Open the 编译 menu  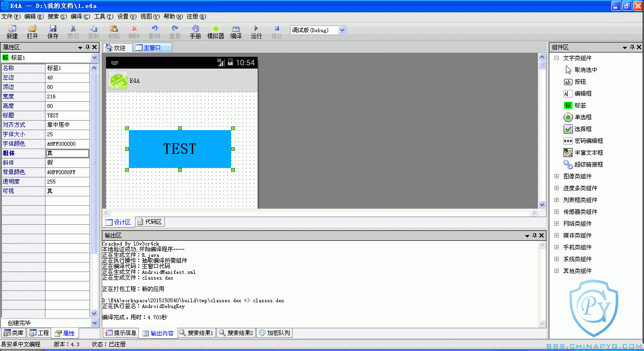coord(80,17)
